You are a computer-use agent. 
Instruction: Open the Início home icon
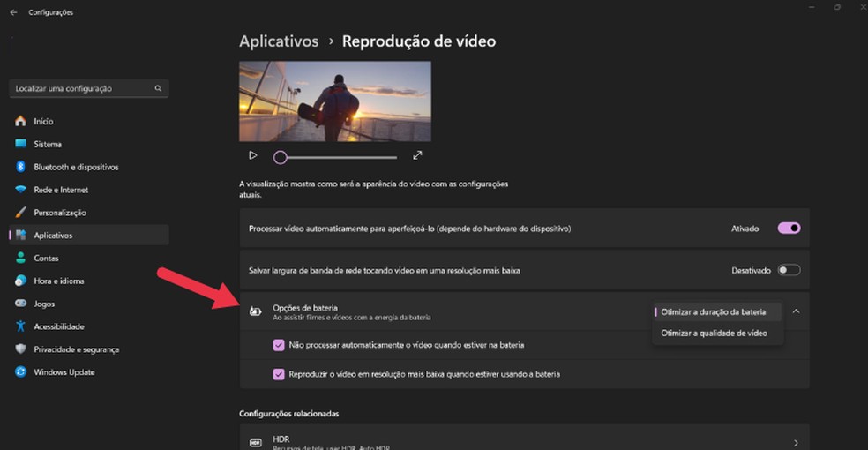pos(21,121)
